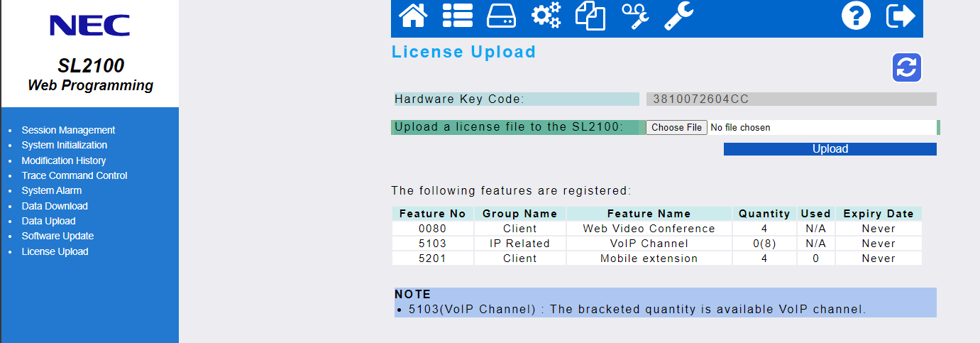Open the voicemail tools icon
The image size is (980, 343).
(635, 16)
